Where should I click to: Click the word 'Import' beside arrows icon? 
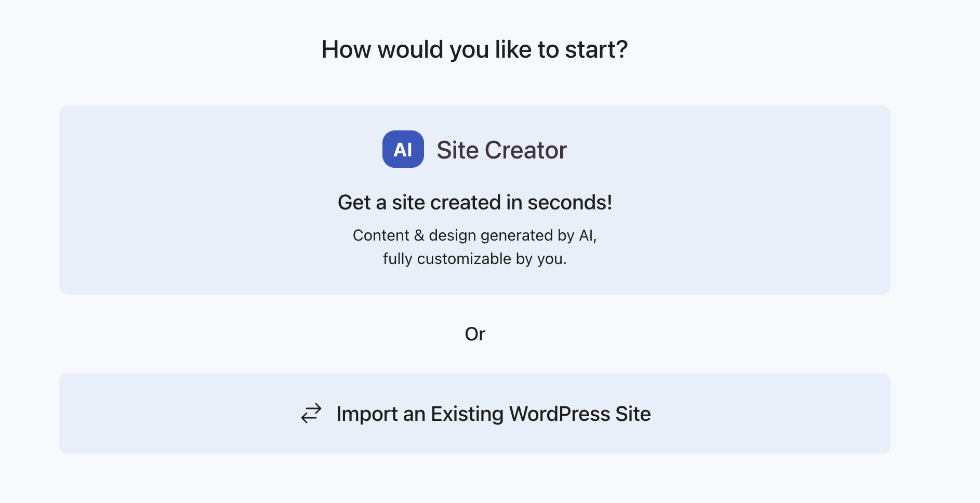(x=367, y=415)
